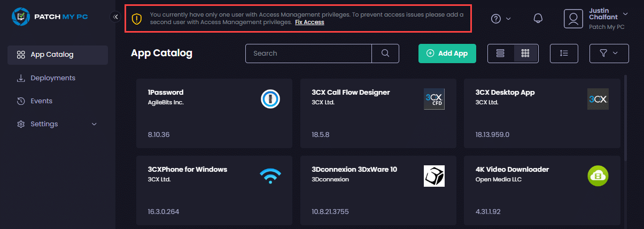Image resolution: width=644 pixels, height=229 pixels.
Task: Open the Deployments page
Action: point(53,78)
